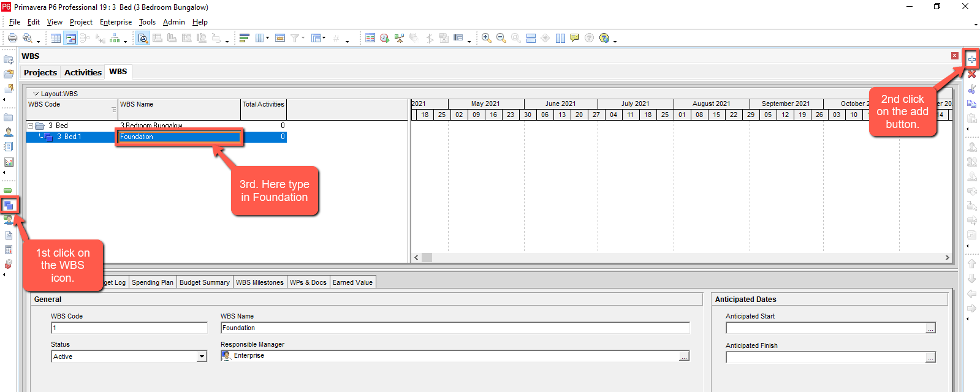Image resolution: width=980 pixels, height=392 pixels.
Task: Click the WBS Name field in General
Action: click(x=455, y=328)
